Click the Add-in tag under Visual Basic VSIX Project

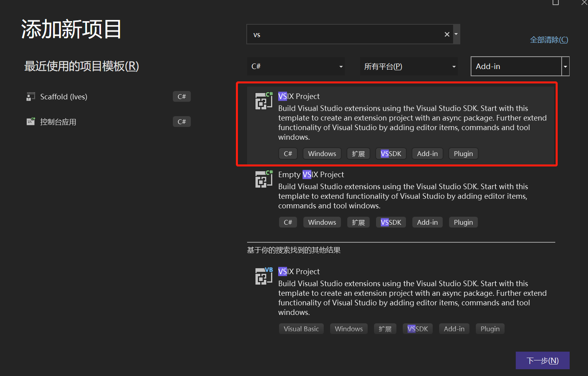click(454, 329)
